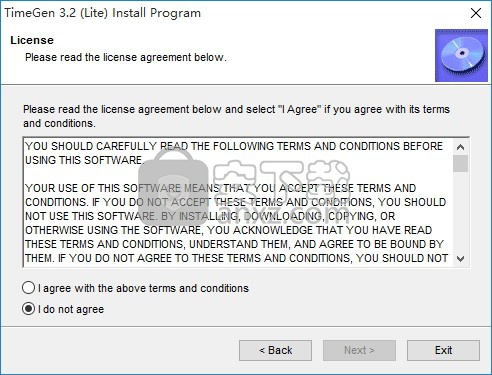The image size is (492, 375).
Task: Click the 'I do not agree' label text
Action: click(71, 309)
